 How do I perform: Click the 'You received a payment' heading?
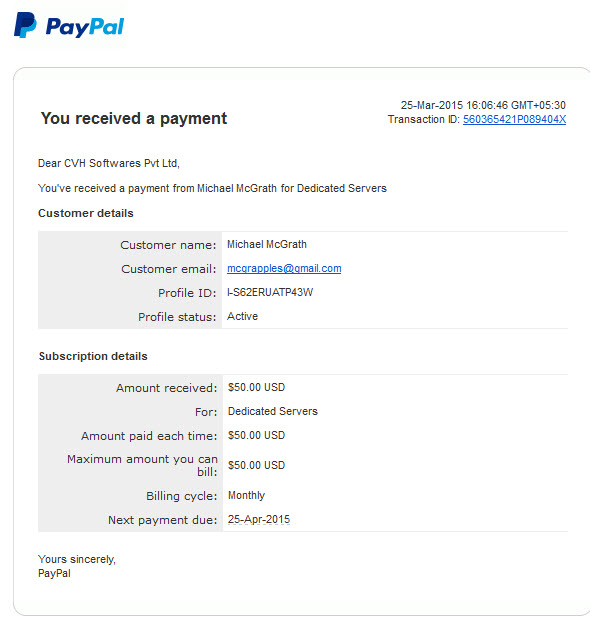(x=134, y=118)
